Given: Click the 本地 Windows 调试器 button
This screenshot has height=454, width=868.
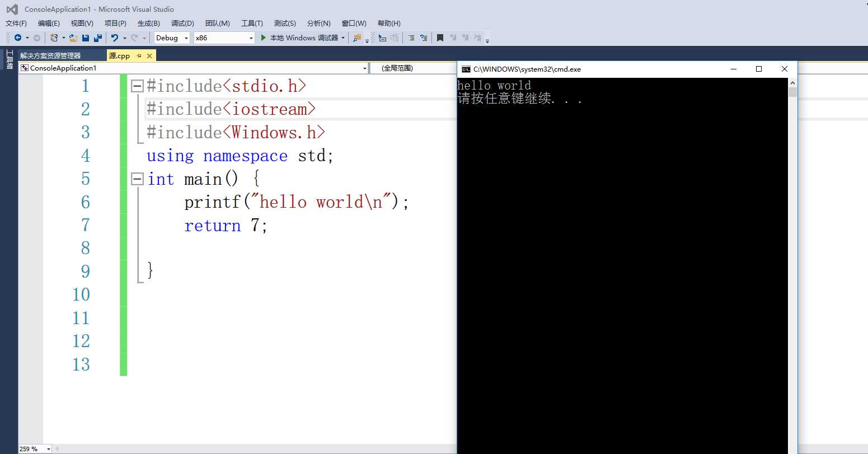Looking at the screenshot, I should [302, 38].
